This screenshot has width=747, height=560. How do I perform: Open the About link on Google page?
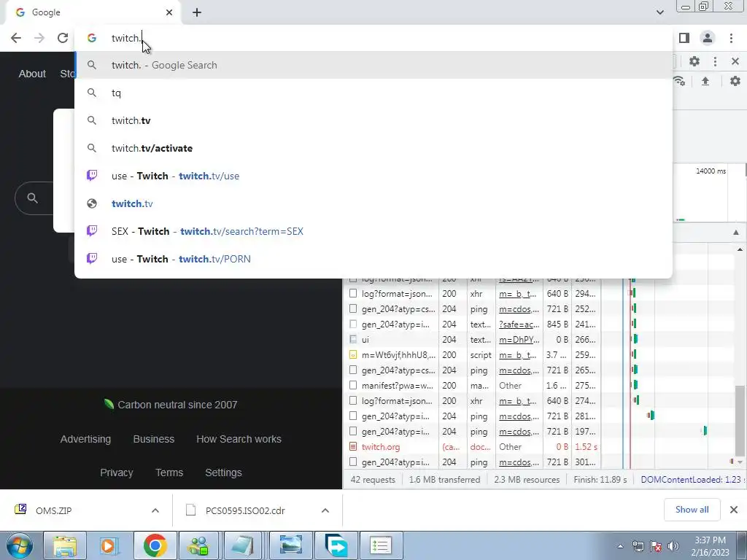tap(32, 74)
